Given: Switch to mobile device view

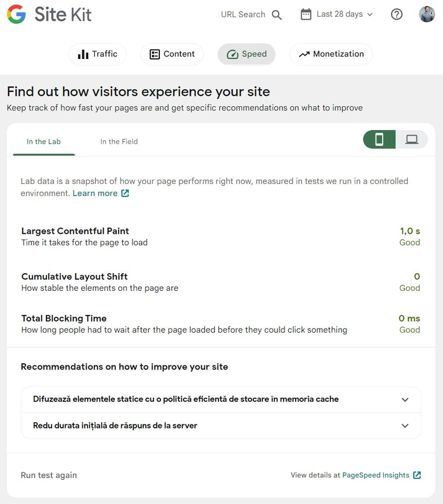Looking at the screenshot, I should (379, 140).
